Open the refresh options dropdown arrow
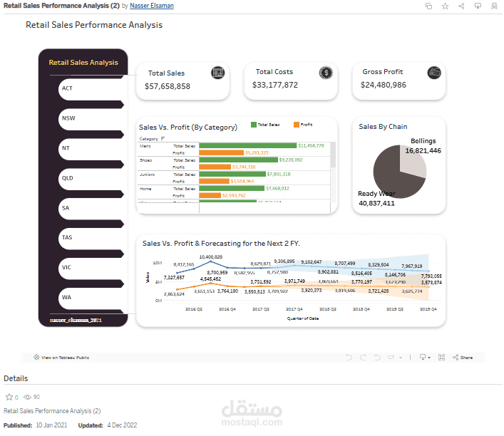The height and width of the screenshot is (436, 504). 401,358
